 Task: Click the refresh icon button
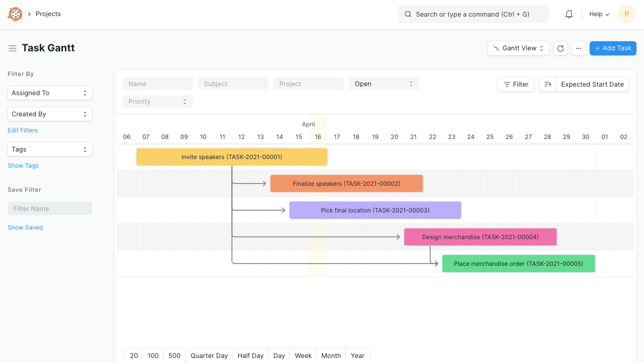pos(560,48)
